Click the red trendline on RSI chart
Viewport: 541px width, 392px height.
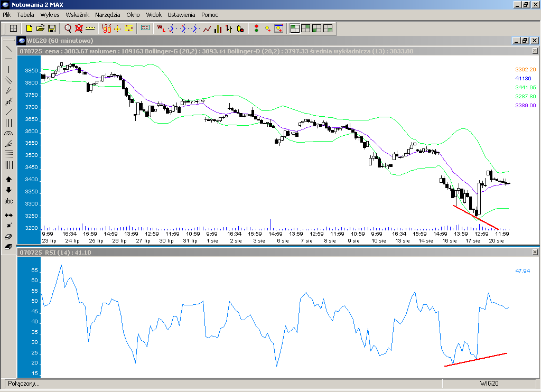[x=475, y=359]
